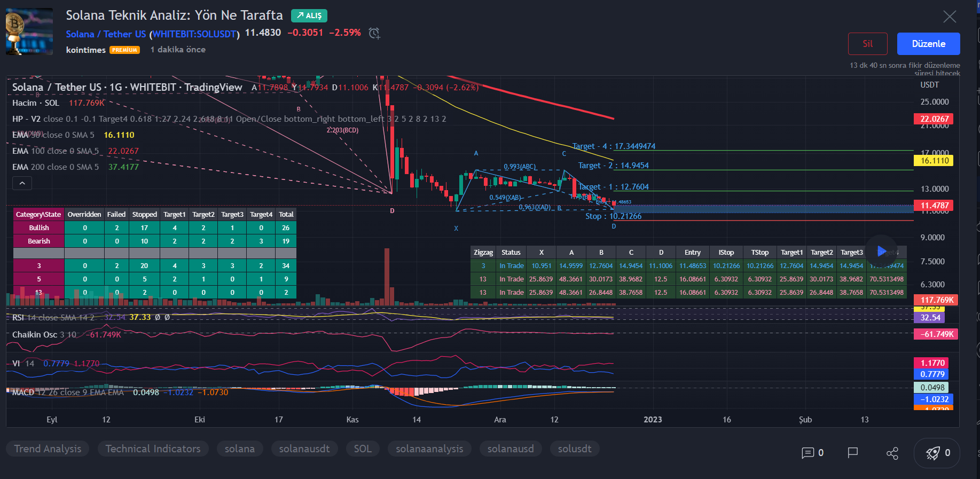Screen dimensions: 980x479
Task: Select the solanaanalysis tag
Action: (429, 449)
